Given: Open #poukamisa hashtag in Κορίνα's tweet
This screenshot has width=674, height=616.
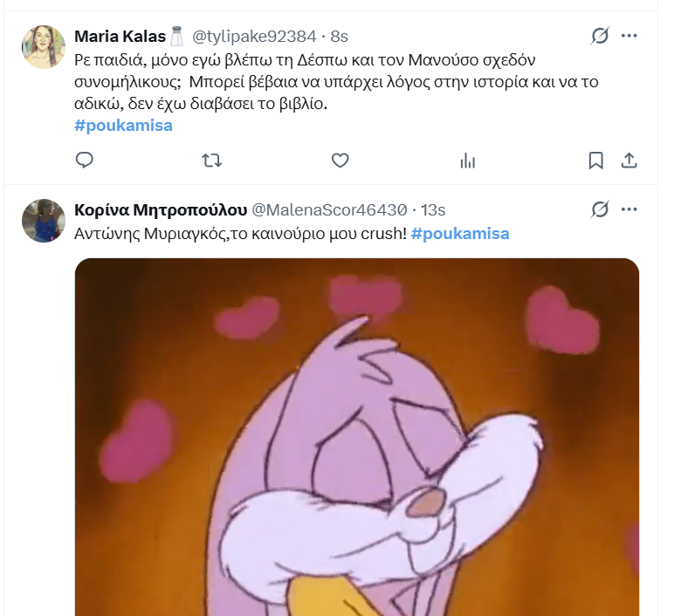Looking at the screenshot, I should pyautogui.click(x=460, y=234).
